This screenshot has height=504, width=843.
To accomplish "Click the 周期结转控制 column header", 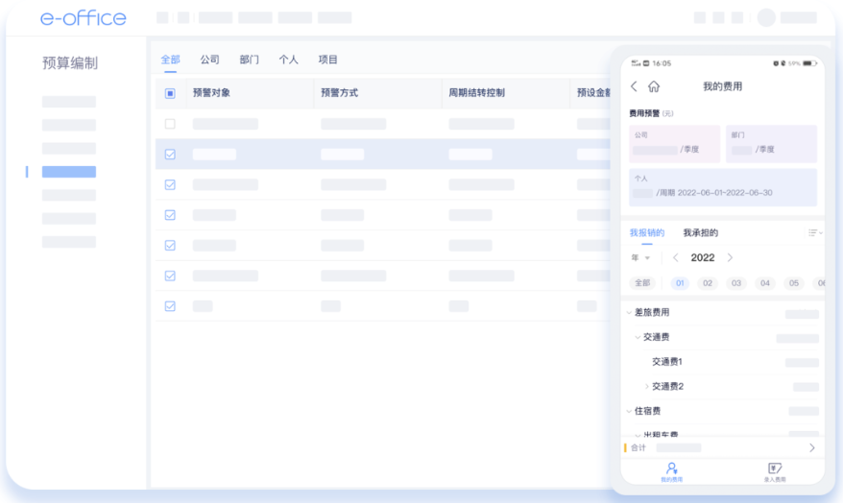I will [477, 93].
